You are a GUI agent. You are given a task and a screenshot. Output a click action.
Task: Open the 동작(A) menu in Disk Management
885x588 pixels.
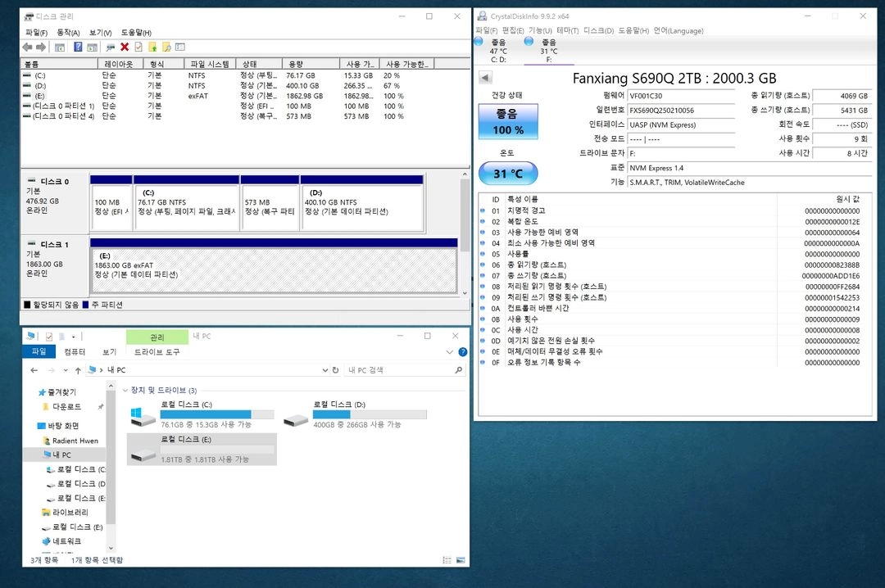68,32
